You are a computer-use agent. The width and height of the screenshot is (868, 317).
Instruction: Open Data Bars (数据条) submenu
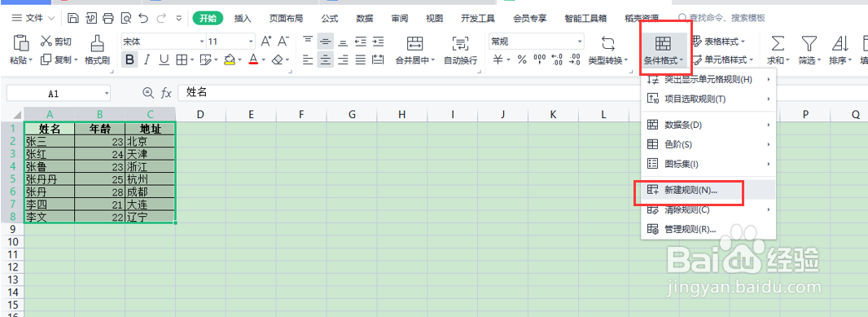click(708, 125)
